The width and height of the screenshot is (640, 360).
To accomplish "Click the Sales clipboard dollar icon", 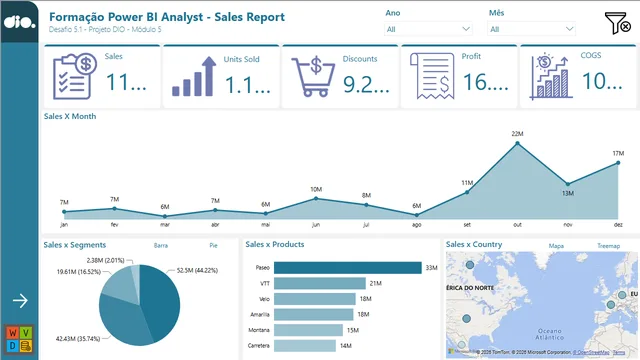I will click(75, 76).
